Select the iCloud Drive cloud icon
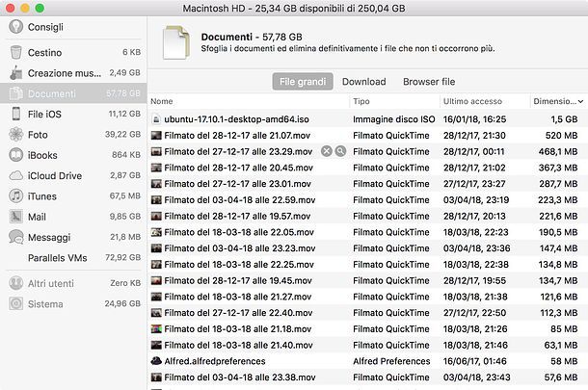 [15, 175]
